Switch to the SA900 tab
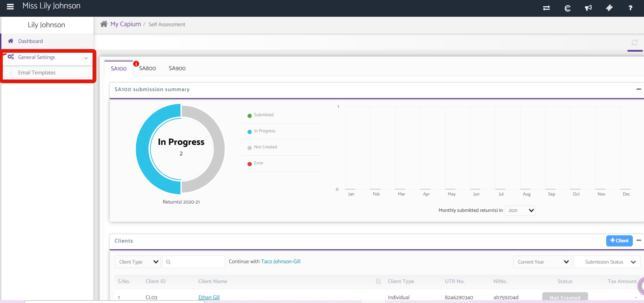644x303 pixels. (x=177, y=68)
